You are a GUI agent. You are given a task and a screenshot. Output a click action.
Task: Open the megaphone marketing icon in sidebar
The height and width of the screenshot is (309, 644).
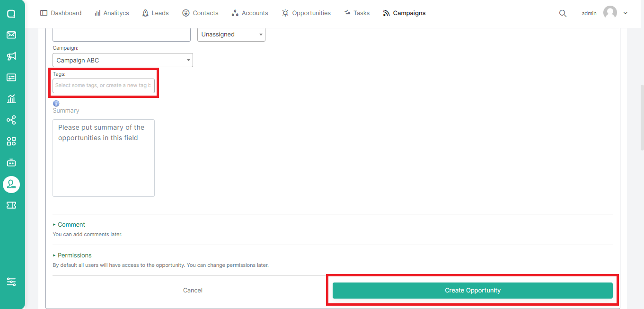pyautogui.click(x=11, y=56)
